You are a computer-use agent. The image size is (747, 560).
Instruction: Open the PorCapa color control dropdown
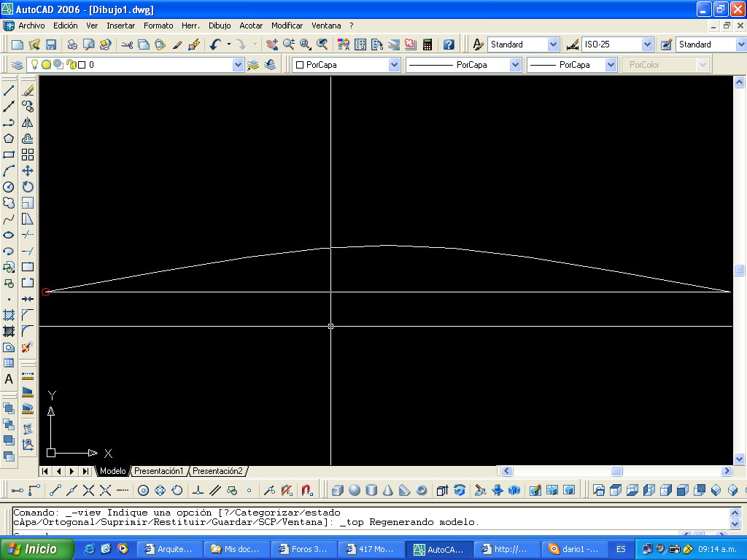click(x=394, y=65)
